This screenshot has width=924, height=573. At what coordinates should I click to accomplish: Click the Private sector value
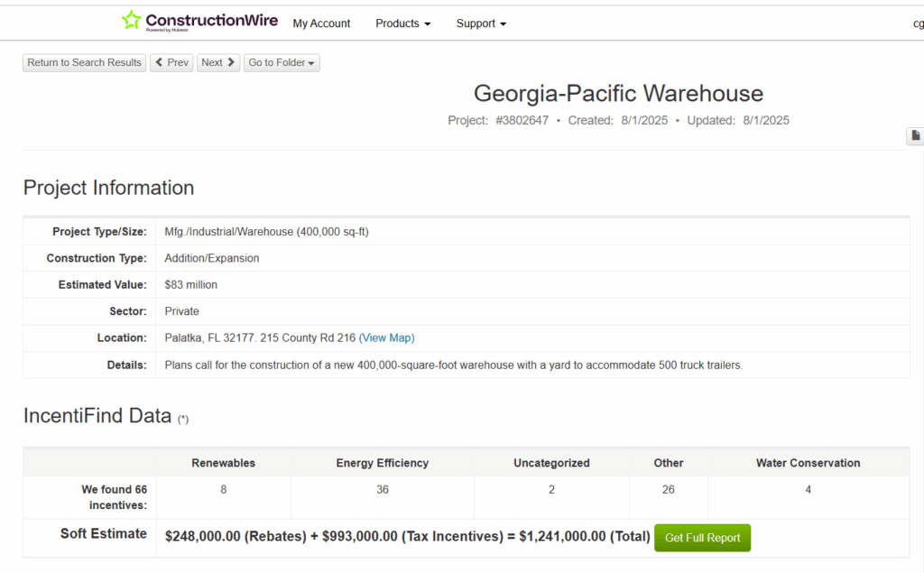pyautogui.click(x=181, y=311)
